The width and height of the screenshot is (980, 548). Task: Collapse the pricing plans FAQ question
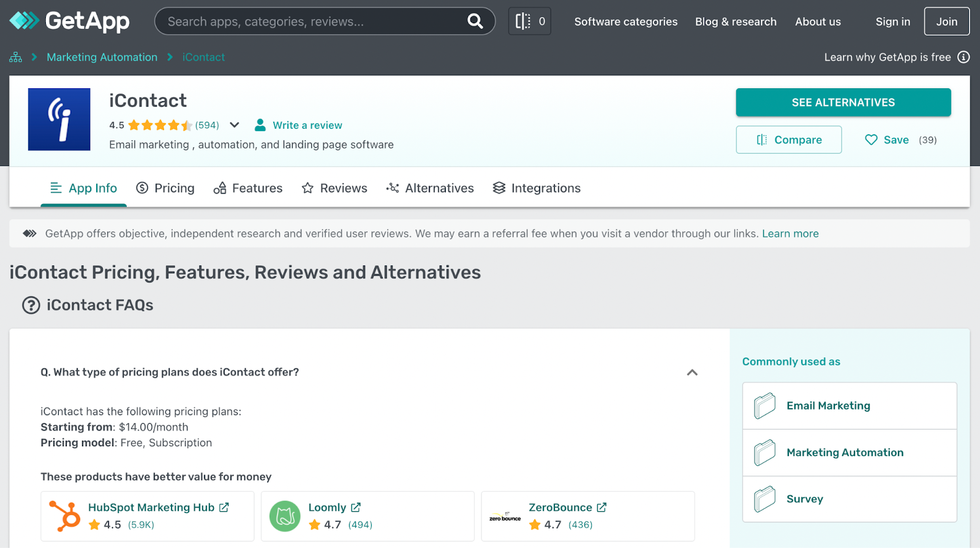(x=692, y=372)
